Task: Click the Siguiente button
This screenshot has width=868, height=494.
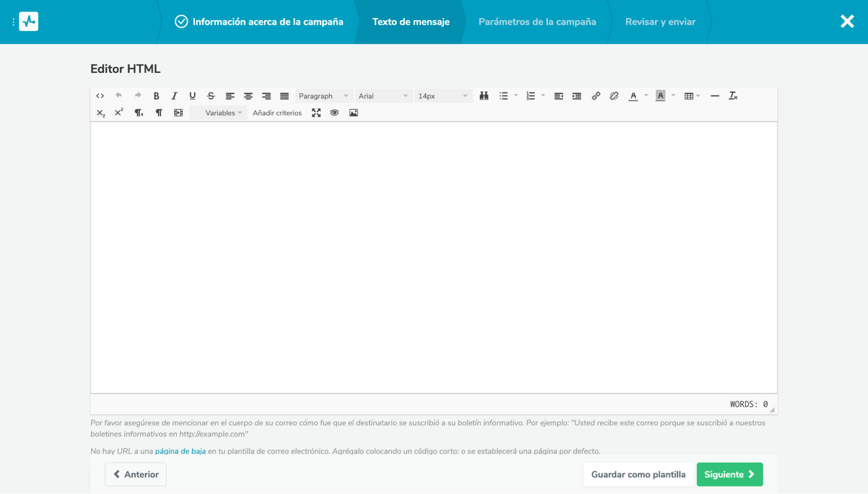Action: coord(729,474)
